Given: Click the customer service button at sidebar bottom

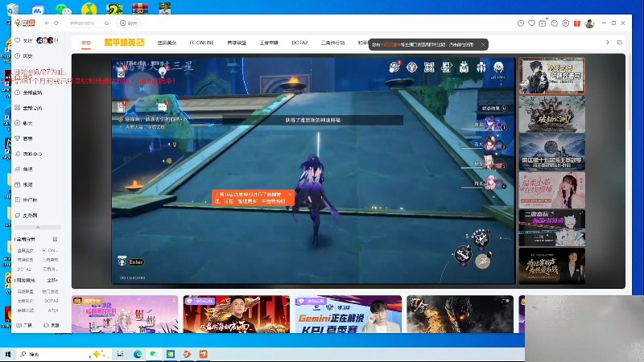Looking at the screenshot, I should (x=52, y=325).
